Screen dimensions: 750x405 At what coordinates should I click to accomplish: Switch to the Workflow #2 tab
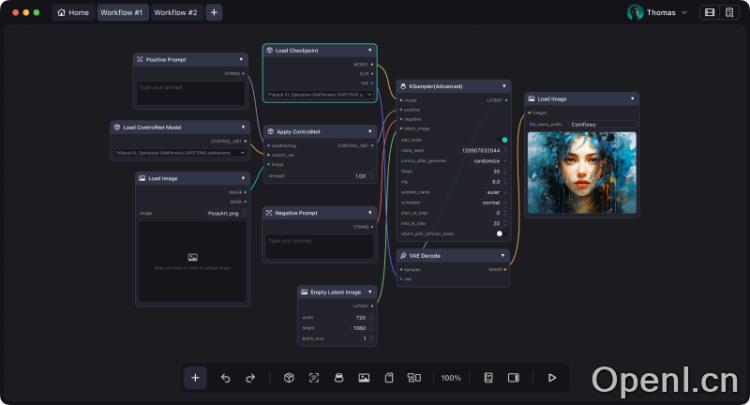pos(175,13)
